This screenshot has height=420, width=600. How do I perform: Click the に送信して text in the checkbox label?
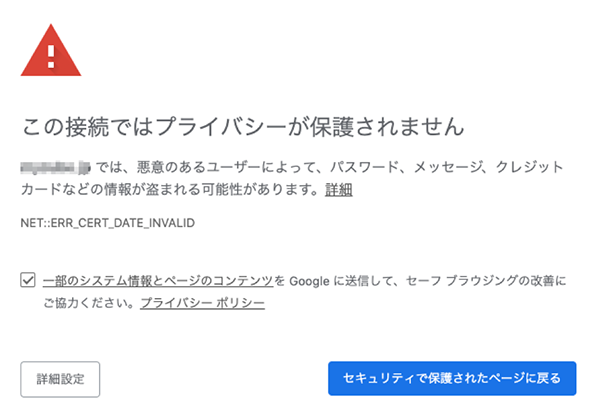[363, 280]
